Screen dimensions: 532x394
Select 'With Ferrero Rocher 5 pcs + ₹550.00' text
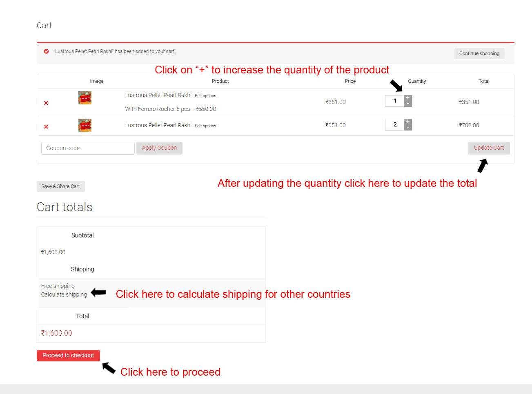171,109
